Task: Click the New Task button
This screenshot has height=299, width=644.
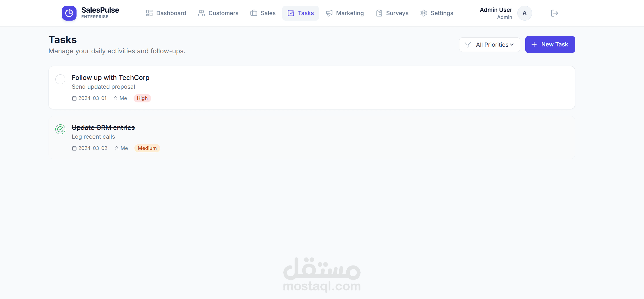Action: (x=550, y=44)
